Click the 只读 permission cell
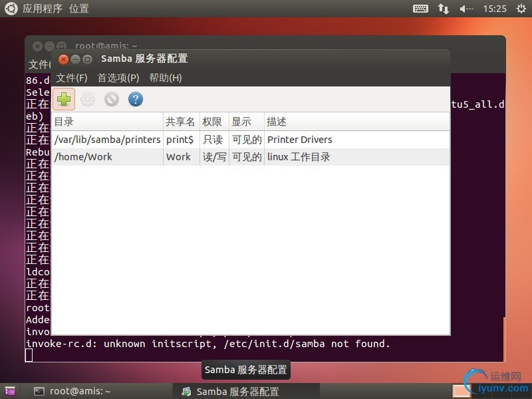The image size is (532, 399). (213, 140)
